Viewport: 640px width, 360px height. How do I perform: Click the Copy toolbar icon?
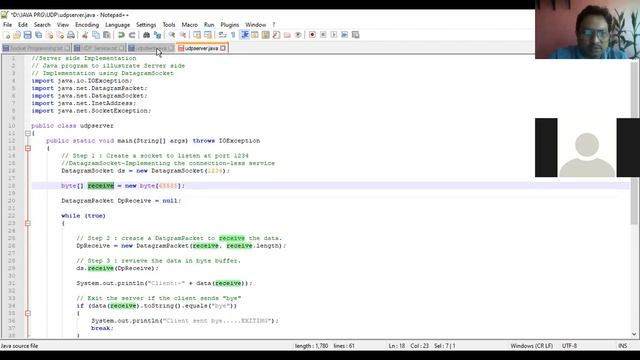(x=96, y=35)
